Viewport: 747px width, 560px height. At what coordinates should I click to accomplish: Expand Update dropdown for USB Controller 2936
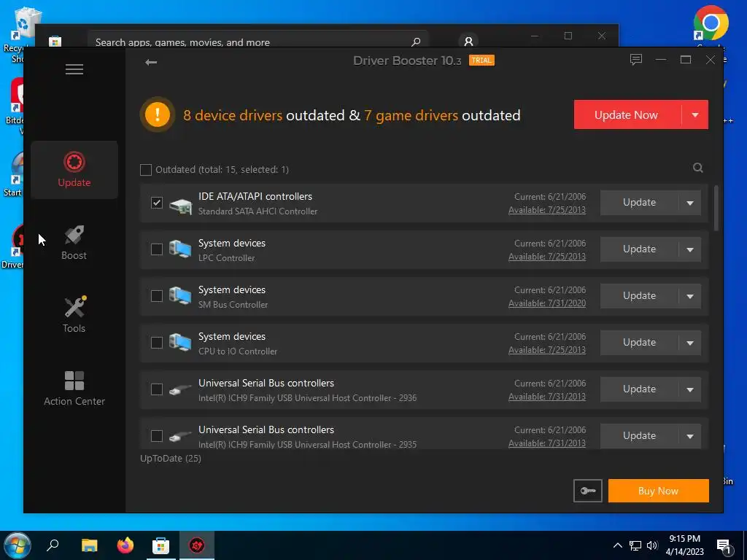click(x=690, y=389)
